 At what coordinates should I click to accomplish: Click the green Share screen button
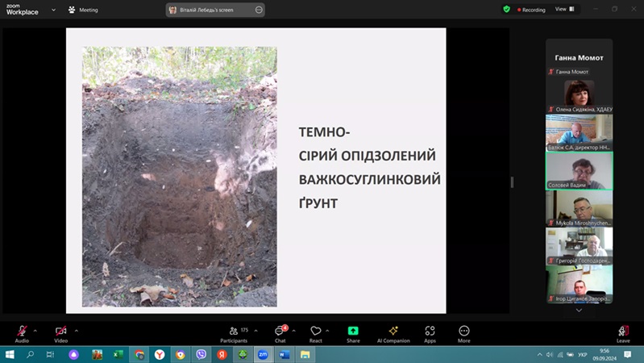coord(353,334)
